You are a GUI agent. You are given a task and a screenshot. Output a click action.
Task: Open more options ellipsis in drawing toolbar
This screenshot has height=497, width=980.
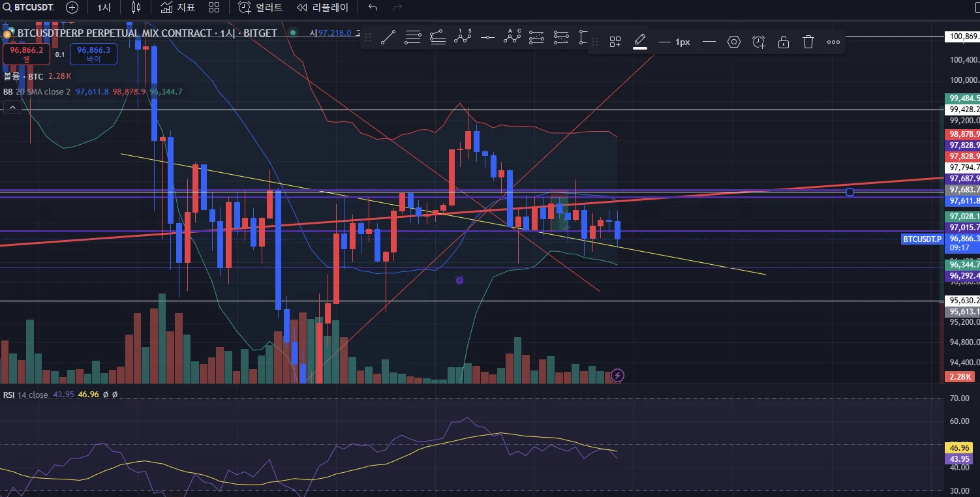pyautogui.click(x=833, y=42)
